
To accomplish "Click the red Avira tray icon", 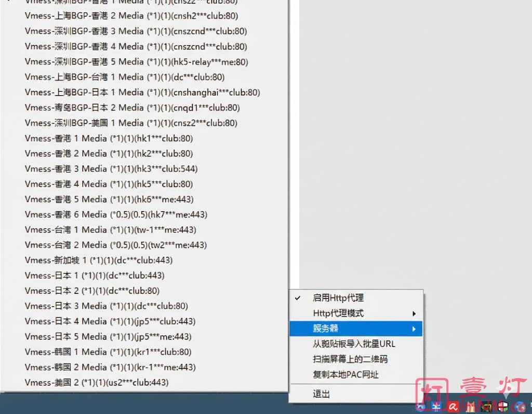I will [454, 407].
